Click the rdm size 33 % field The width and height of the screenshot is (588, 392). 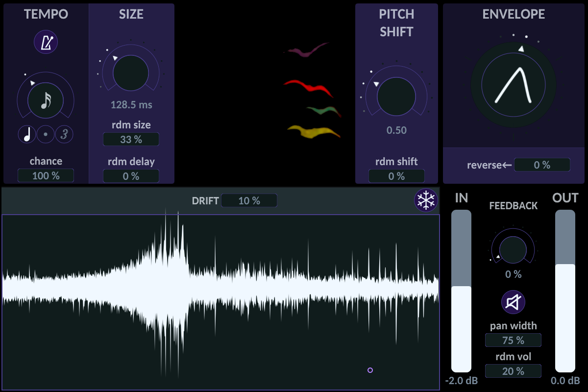click(131, 139)
